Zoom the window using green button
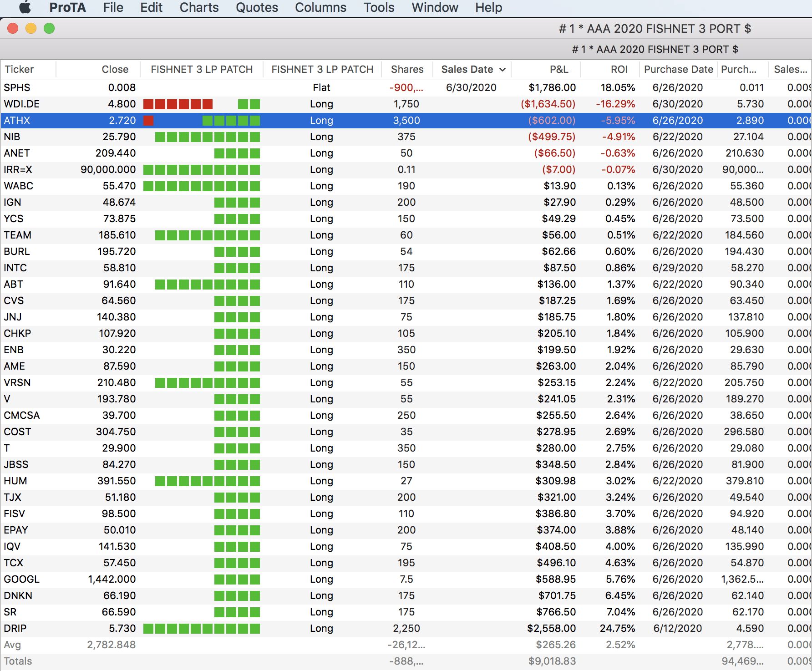812x671 pixels. tap(49, 28)
